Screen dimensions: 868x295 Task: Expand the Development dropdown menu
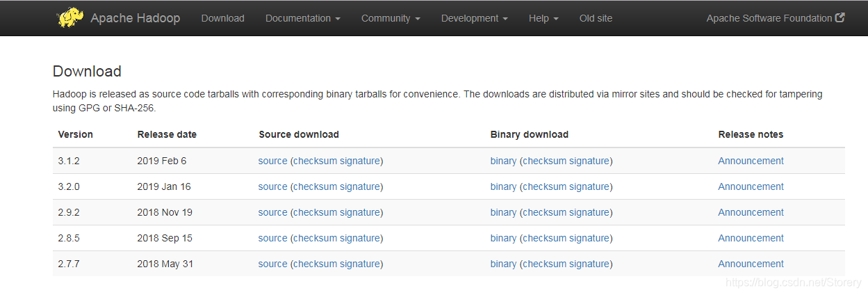coord(475,18)
